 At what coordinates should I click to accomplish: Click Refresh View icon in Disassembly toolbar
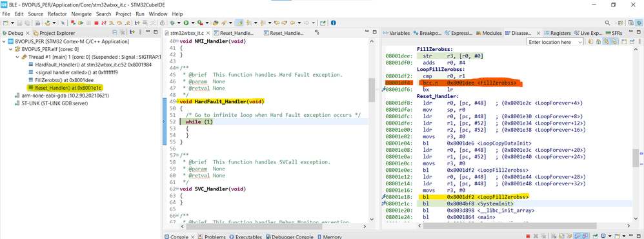click(x=590, y=42)
